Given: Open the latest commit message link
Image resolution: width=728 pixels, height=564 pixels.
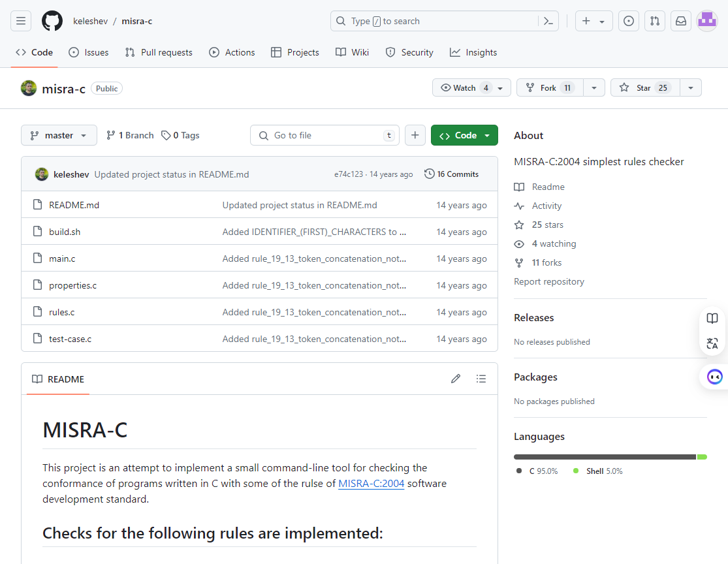Looking at the screenshot, I should coord(172,174).
